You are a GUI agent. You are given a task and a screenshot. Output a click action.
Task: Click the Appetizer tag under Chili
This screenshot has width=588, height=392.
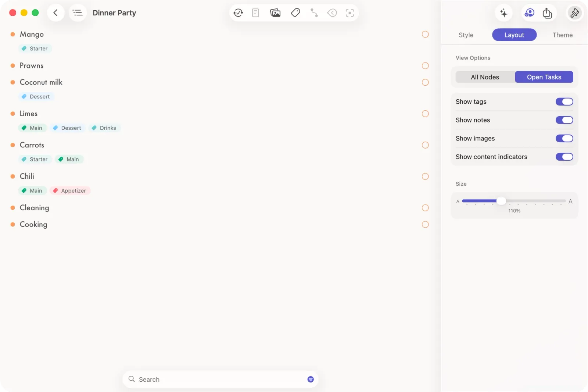(x=70, y=190)
